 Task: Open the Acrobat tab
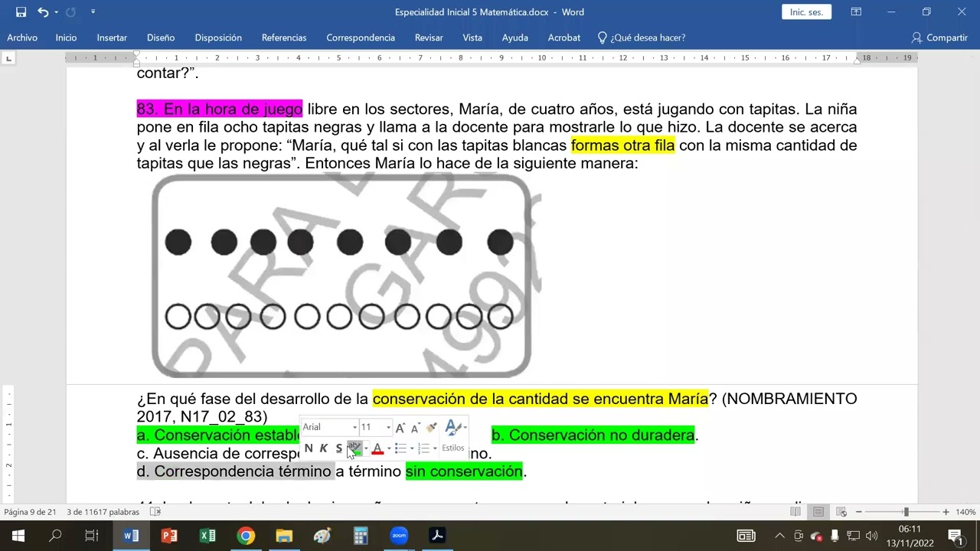(564, 37)
